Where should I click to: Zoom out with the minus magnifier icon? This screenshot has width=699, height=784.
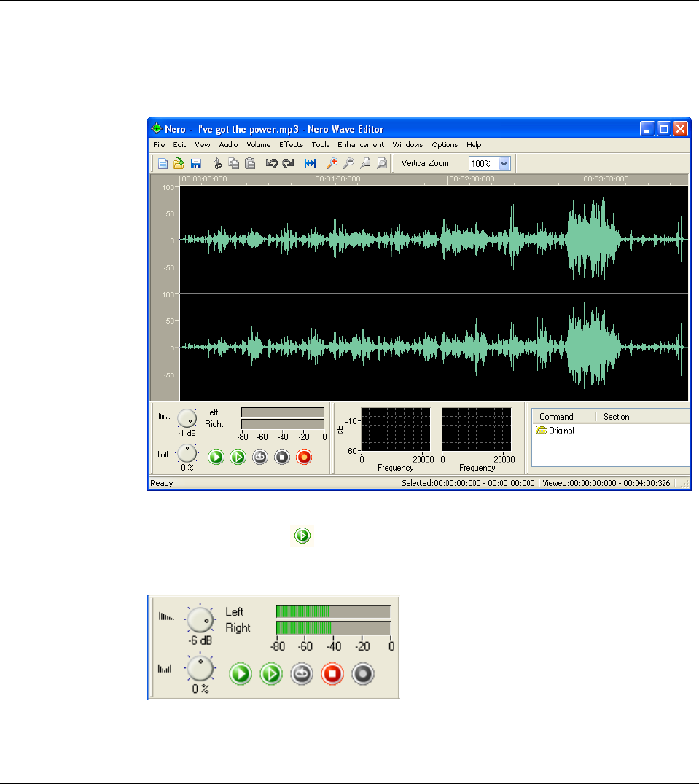click(x=348, y=163)
